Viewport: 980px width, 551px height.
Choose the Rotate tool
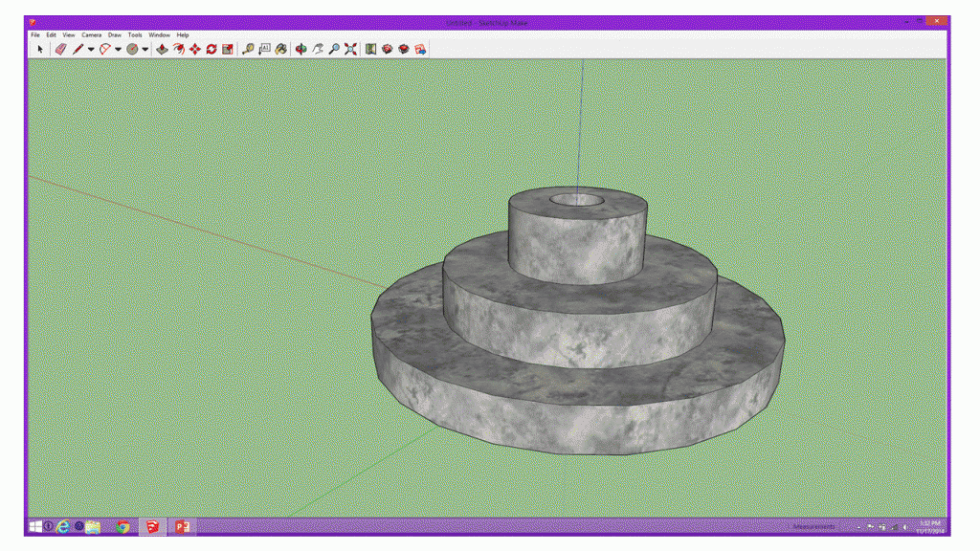212,49
